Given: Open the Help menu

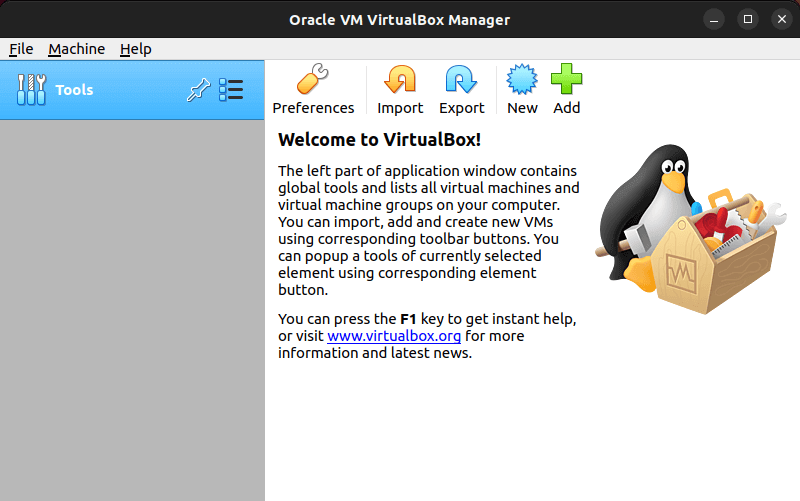Looking at the screenshot, I should tap(136, 49).
